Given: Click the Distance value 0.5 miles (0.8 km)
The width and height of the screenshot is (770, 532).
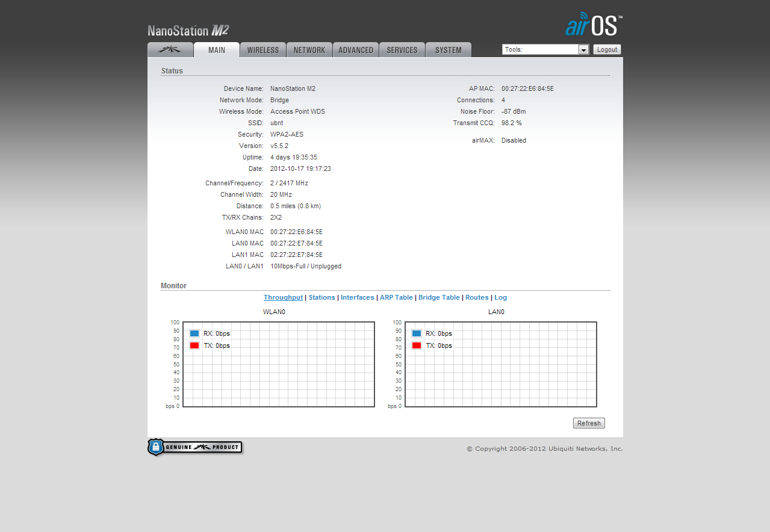Looking at the screenshot, I should pyautogui.click(x=296, y=206).
